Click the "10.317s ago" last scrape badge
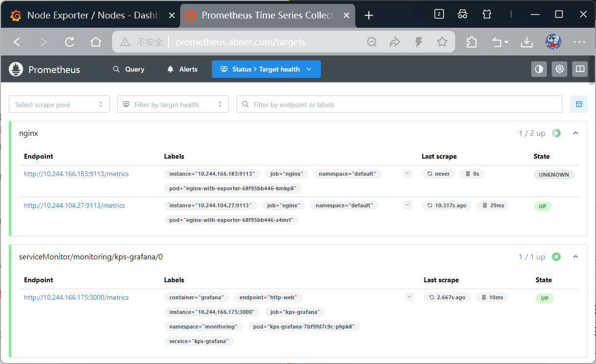This screenshot has width=596, height=364. pyautogui.click(x=447, y=205)
